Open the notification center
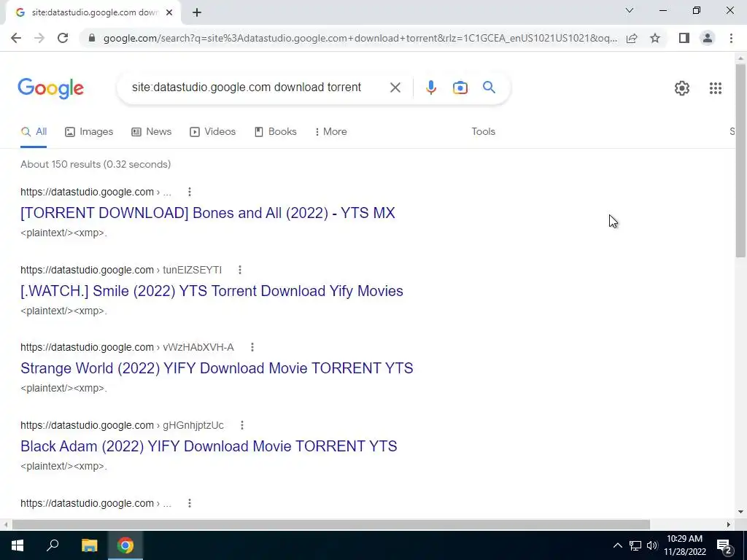 coord(724,547)
